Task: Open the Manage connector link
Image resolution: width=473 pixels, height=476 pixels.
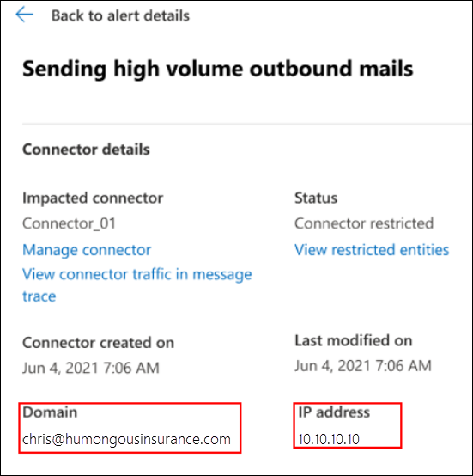Action: coord(87,250)
